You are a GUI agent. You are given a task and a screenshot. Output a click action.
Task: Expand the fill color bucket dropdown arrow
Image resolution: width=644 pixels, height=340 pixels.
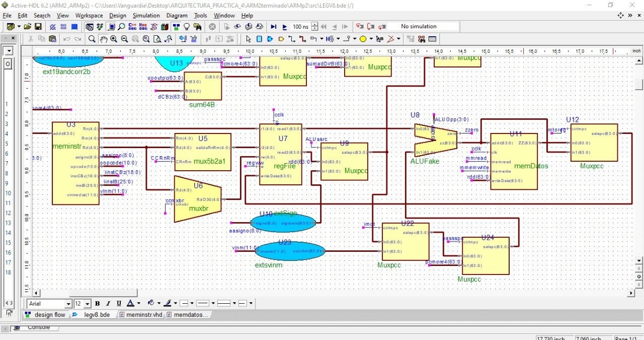point(158,304)
